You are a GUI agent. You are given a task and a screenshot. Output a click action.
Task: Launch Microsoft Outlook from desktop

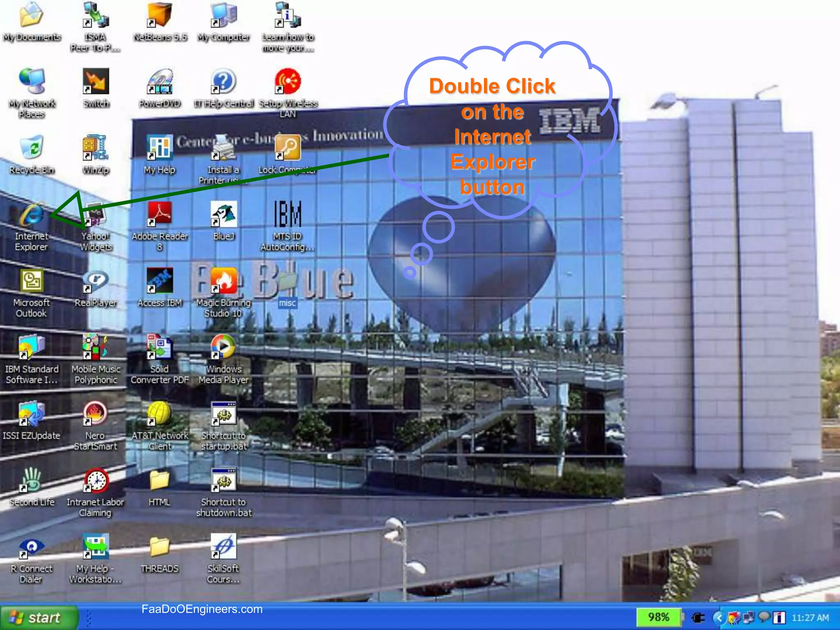pos(32,281)
